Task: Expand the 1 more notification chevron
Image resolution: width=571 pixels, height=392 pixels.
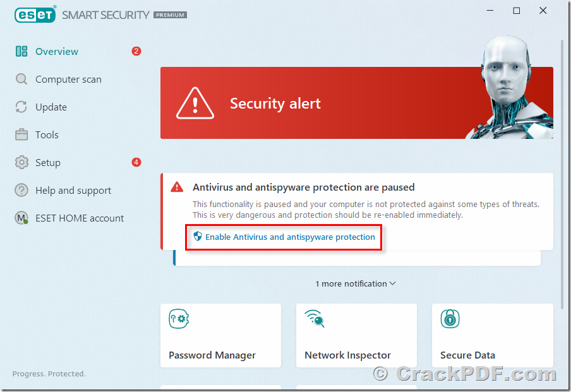Action: click(x=393, y=283)
